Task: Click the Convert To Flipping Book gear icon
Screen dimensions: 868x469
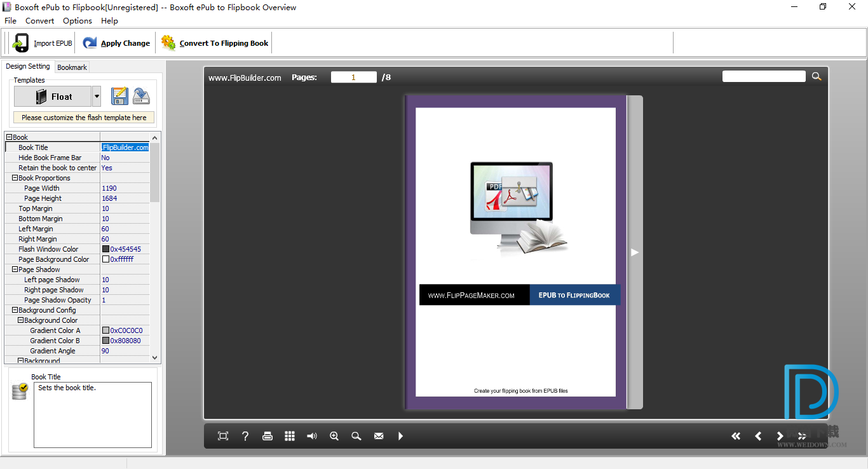Action: tap(168, 43)
